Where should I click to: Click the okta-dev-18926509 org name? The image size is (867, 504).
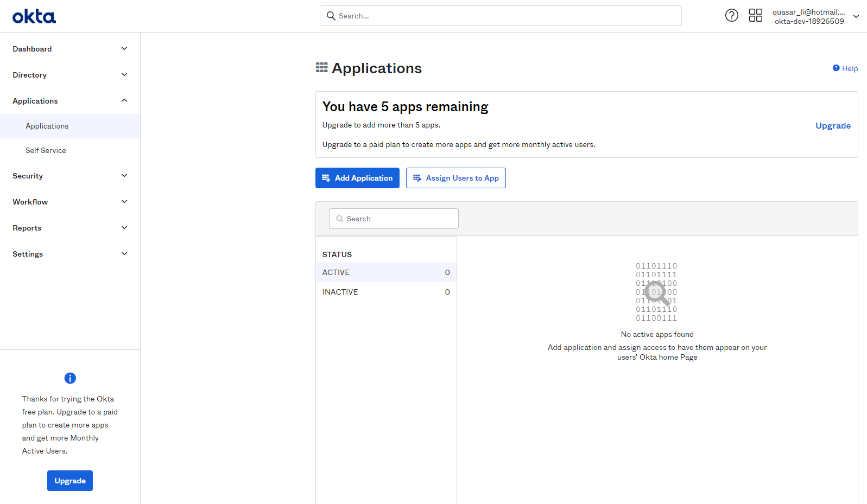point(809,21)
